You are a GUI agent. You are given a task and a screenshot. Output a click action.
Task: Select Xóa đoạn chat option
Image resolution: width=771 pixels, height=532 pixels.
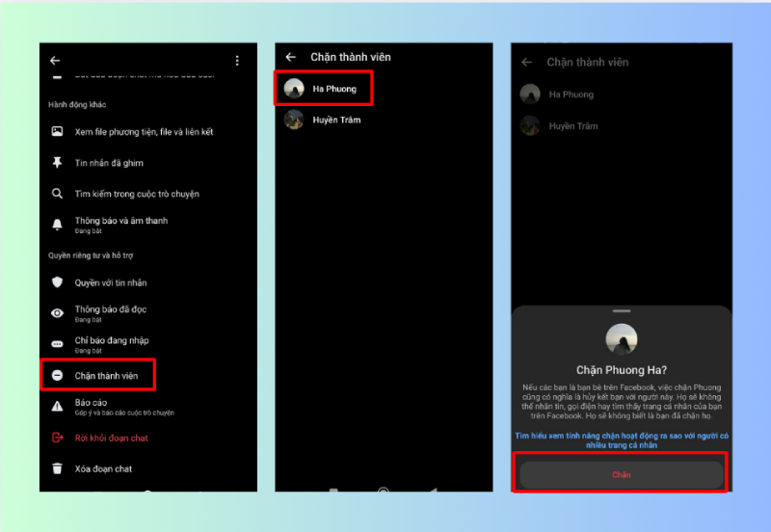(103, 468)
